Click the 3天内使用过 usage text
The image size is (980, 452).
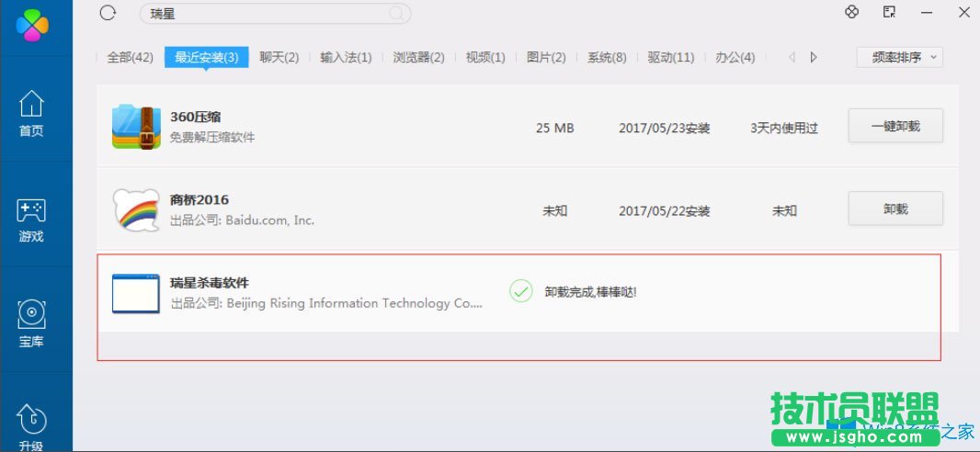(784, 128)
